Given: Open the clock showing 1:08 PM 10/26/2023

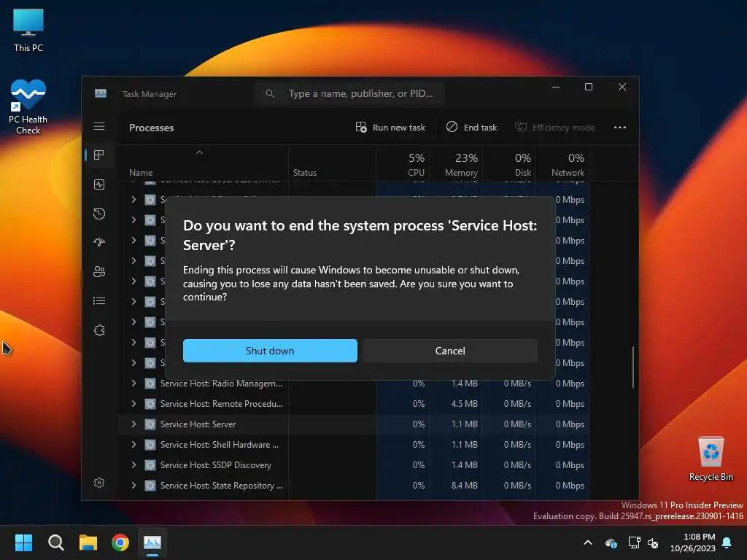Looking at the screenshot, I should 693,542.
